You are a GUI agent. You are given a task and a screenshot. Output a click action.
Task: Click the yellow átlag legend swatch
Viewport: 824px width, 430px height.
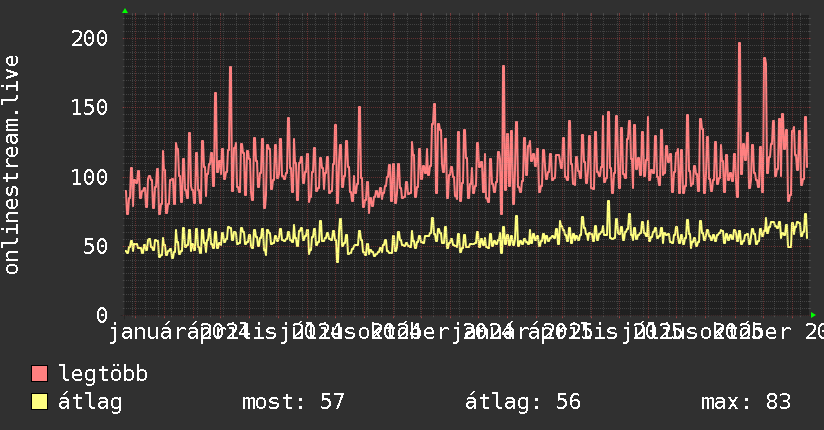(39, 402)
